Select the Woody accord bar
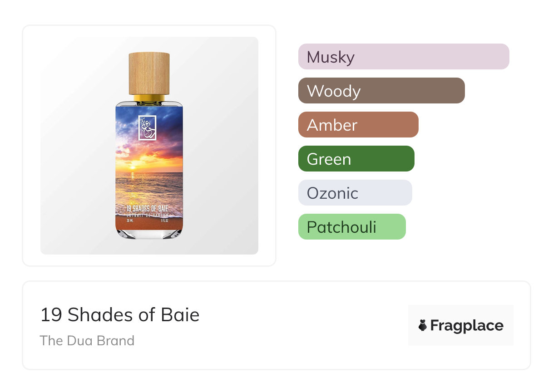 [381, 91]
